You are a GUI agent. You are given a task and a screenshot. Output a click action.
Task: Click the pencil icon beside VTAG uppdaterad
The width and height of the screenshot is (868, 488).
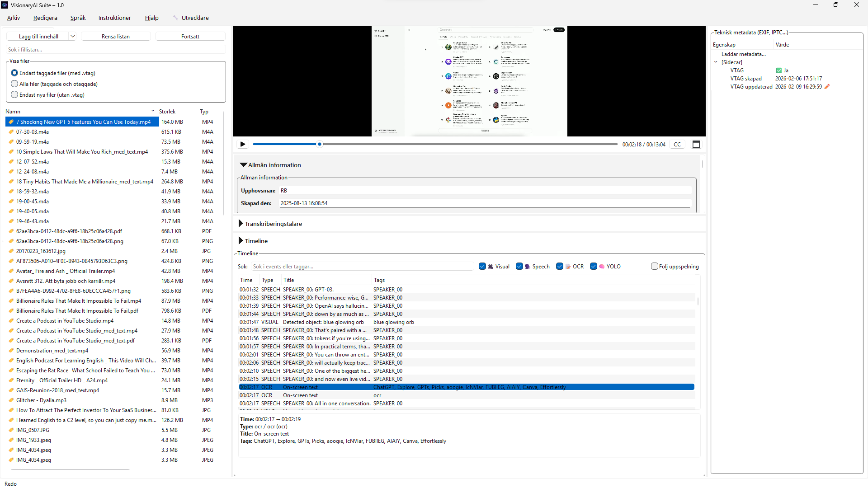827,87
